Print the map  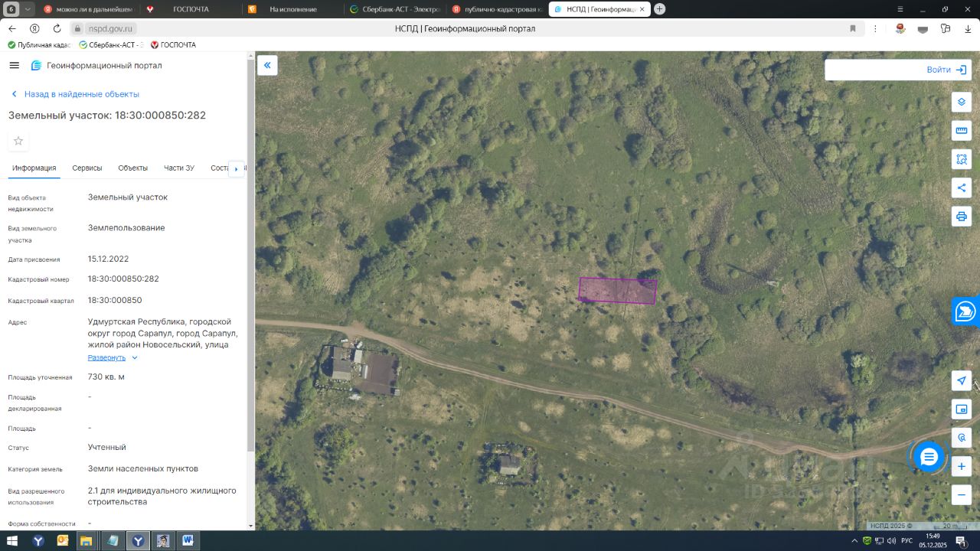click(962, 217)
